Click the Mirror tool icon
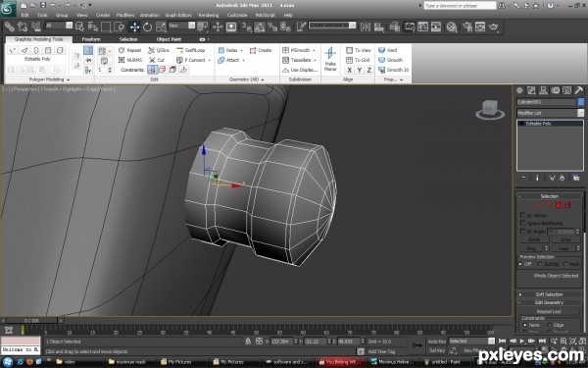 365,26
